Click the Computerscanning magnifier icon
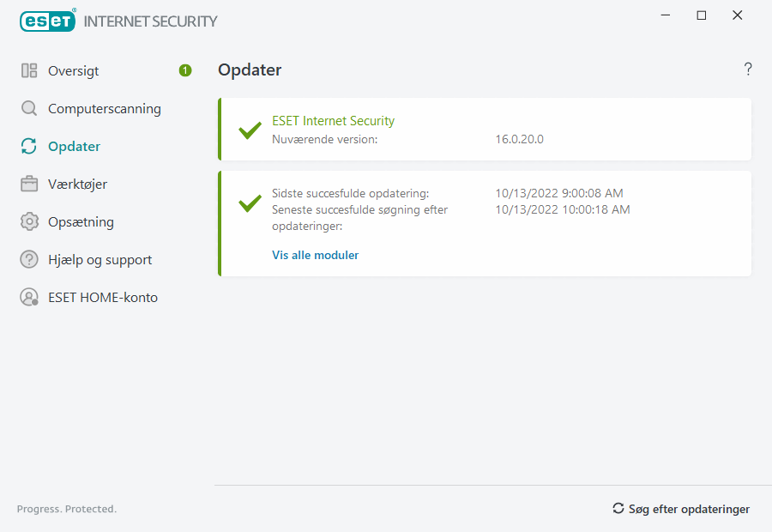 point(29,109)
